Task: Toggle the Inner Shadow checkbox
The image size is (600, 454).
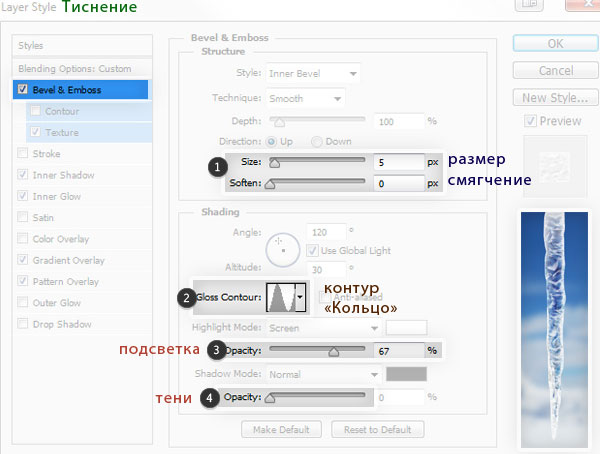Action: tap(23, 175)
